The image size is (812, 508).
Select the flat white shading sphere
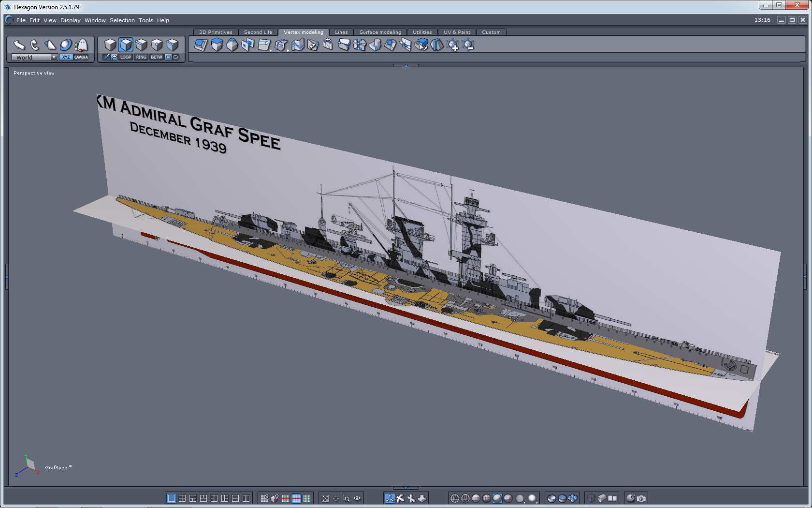click(x=532, y=498)
